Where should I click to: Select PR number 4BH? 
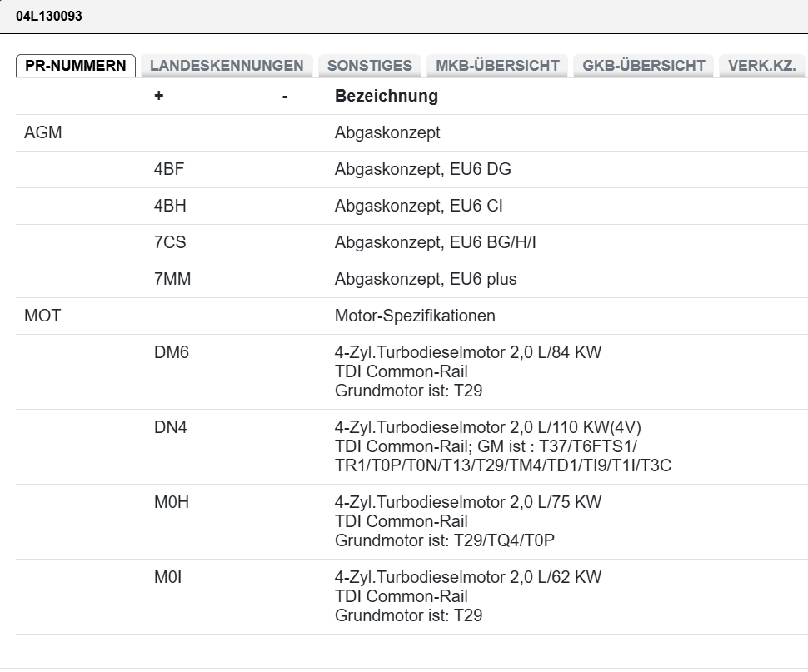169,207
